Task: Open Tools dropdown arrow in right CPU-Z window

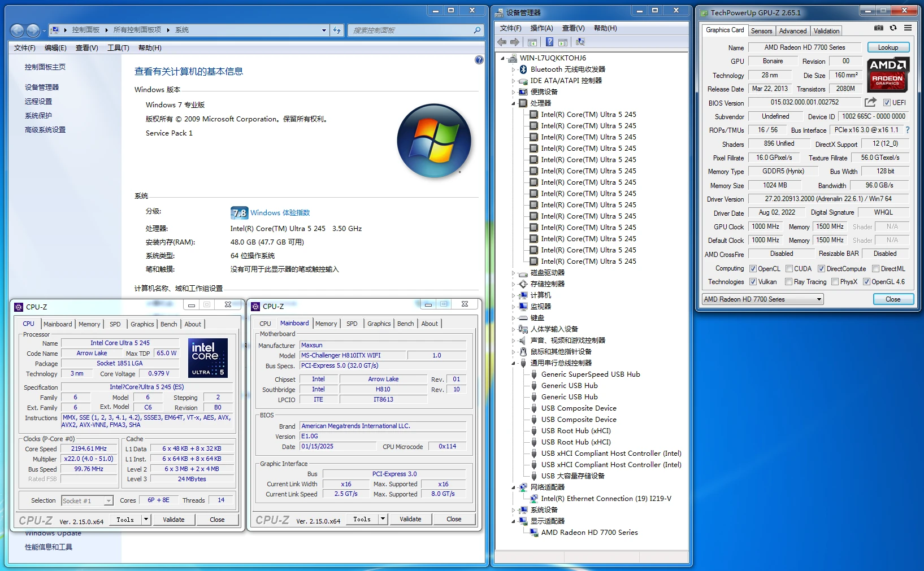Action: pos(383,519)
